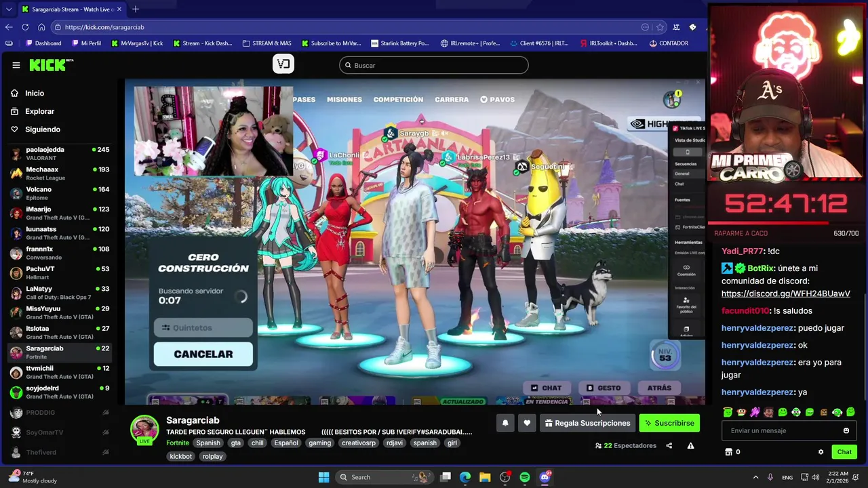The image size is (868, 488).
Task: Click the green Chat send button
Action: coord(844,452)
